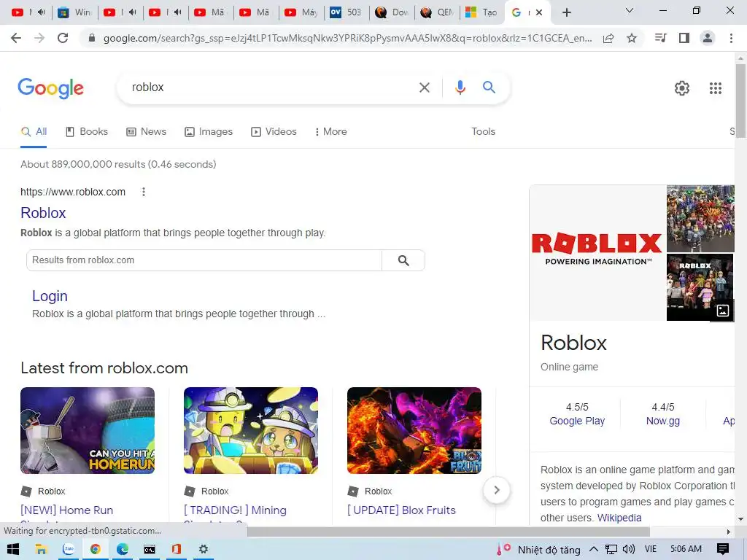This screenshot has height=560, width=747.
Task: Open the Home Run baseball thumbnail
Action: point(88,430)
